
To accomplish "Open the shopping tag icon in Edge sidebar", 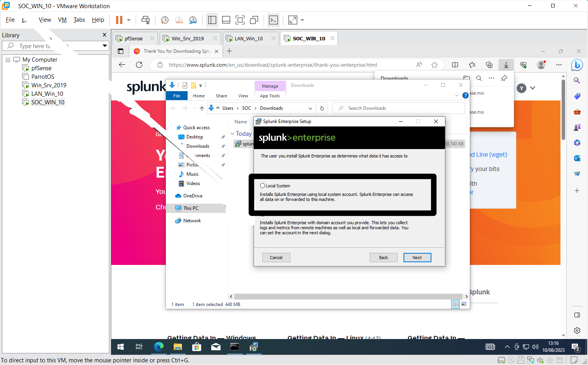I will point(577,96).
